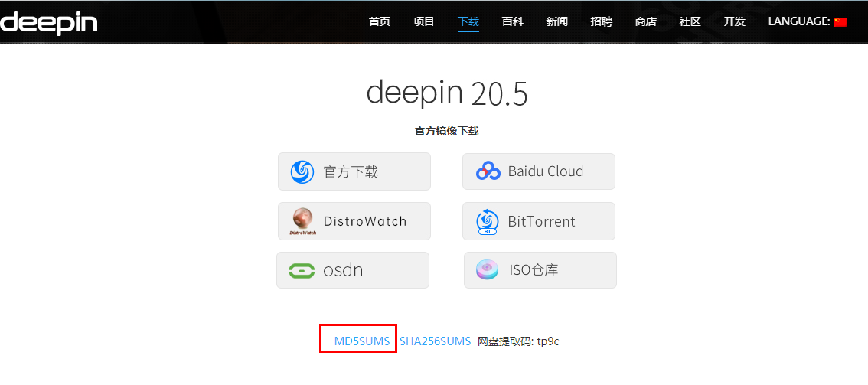Open the SHA256SUMS link
The image size is (868, 385).
tap(435, 341)
